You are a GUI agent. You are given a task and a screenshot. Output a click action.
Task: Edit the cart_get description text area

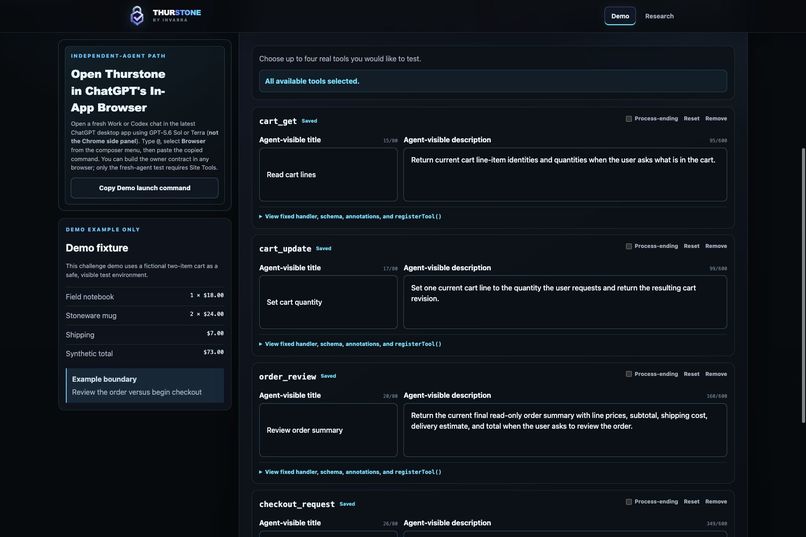(x=565, y=175)
